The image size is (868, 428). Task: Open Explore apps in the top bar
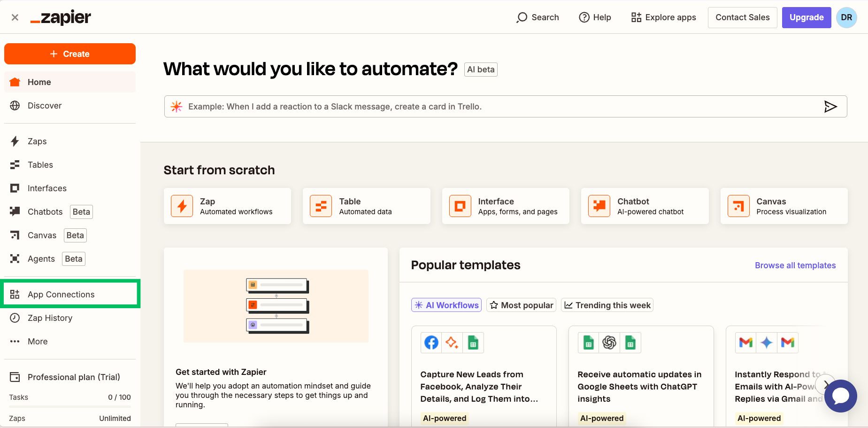coord(663,17)
